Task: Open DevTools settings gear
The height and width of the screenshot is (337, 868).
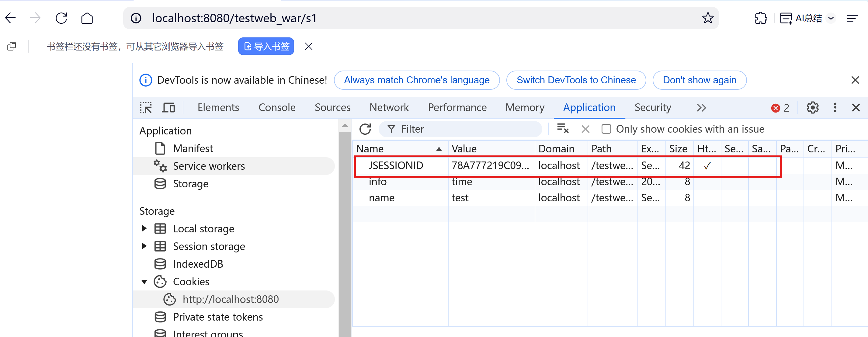Action: [812, 108]
